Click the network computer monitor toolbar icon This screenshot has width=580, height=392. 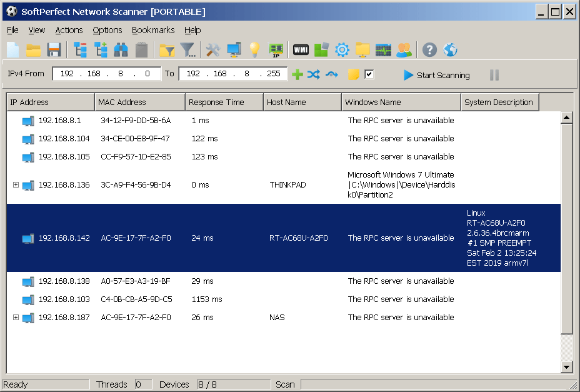(234, 50)
